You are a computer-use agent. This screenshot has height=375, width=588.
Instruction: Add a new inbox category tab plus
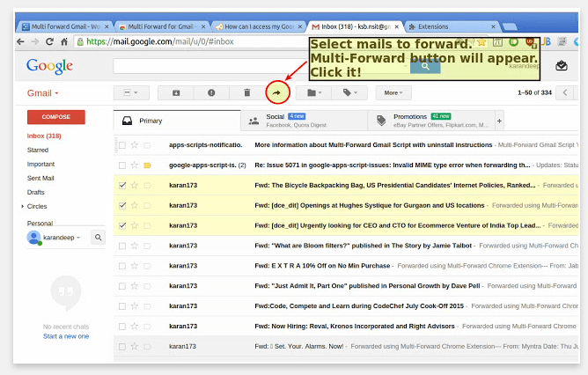pyautogui.click(x=499, y=121)
